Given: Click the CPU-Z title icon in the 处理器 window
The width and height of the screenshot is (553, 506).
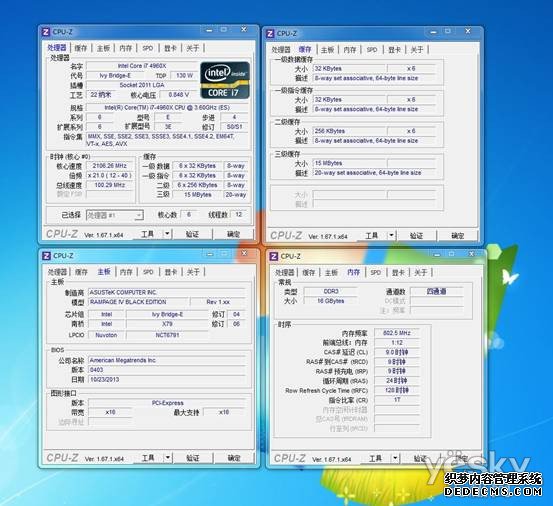Looking at the screenshot, I should [x=46, y=32].
